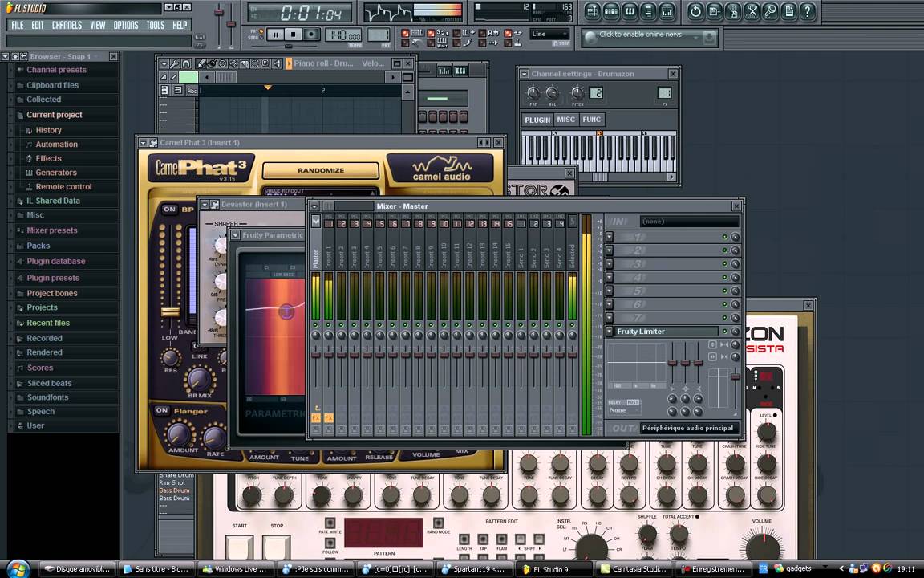Toggle the record button in transport
The width and height of the screenshot is (924, 578).
pos(312,35)
